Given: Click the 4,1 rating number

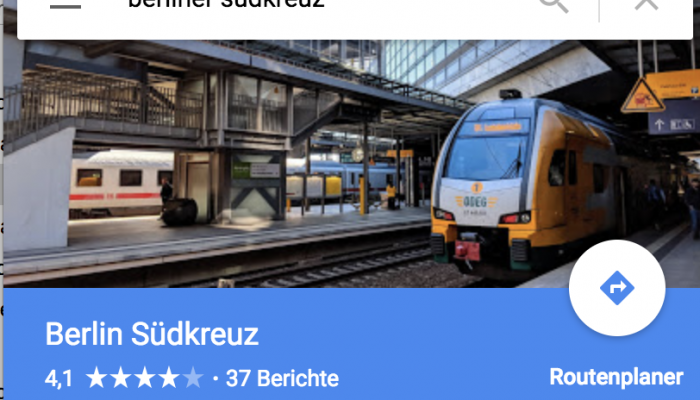Looking at the screenshot, I should (x=58, y=379).
